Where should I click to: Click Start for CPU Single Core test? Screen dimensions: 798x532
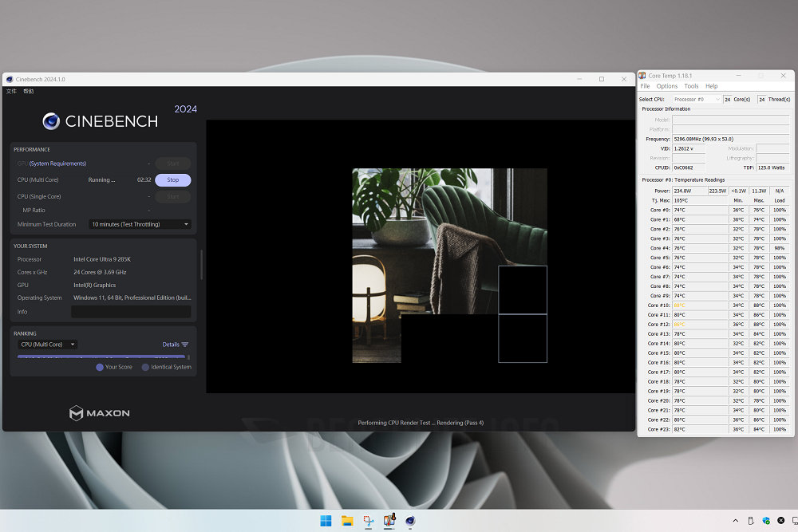[173, 196]
